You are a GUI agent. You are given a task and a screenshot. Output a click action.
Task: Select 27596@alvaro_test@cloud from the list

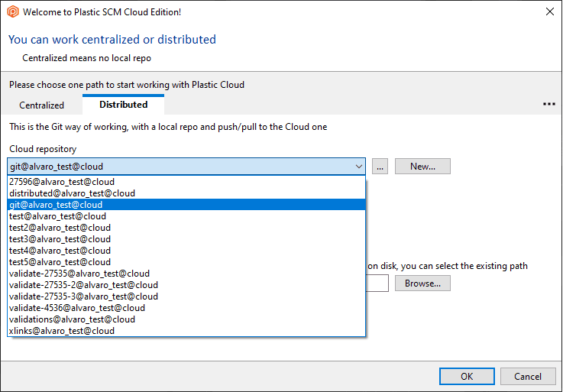pos(186,182)
